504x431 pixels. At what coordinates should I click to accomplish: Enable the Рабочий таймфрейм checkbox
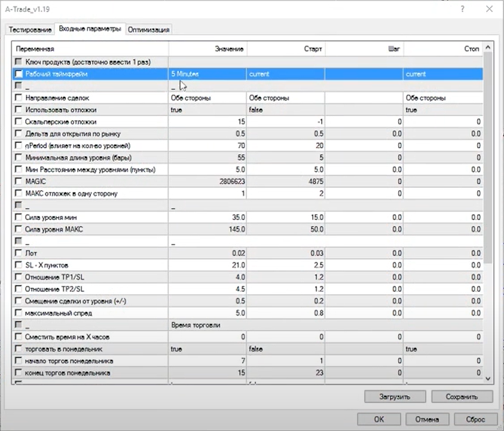click(x=19, y=74)
